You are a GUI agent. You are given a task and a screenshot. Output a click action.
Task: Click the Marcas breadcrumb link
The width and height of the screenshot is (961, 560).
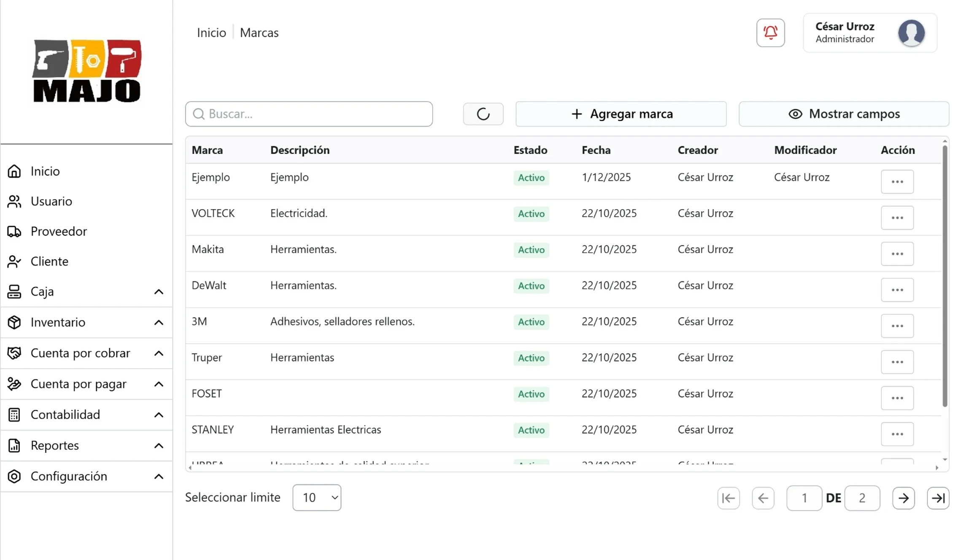tap(259, 32)
